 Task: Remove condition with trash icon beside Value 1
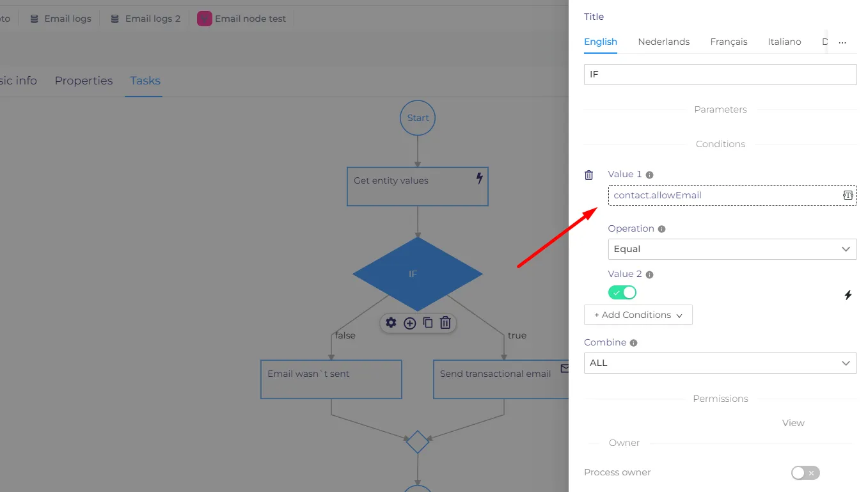(589, 175)
